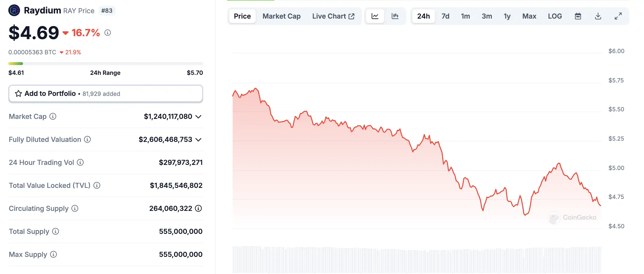Add Raydium to Portfolio

106,94
